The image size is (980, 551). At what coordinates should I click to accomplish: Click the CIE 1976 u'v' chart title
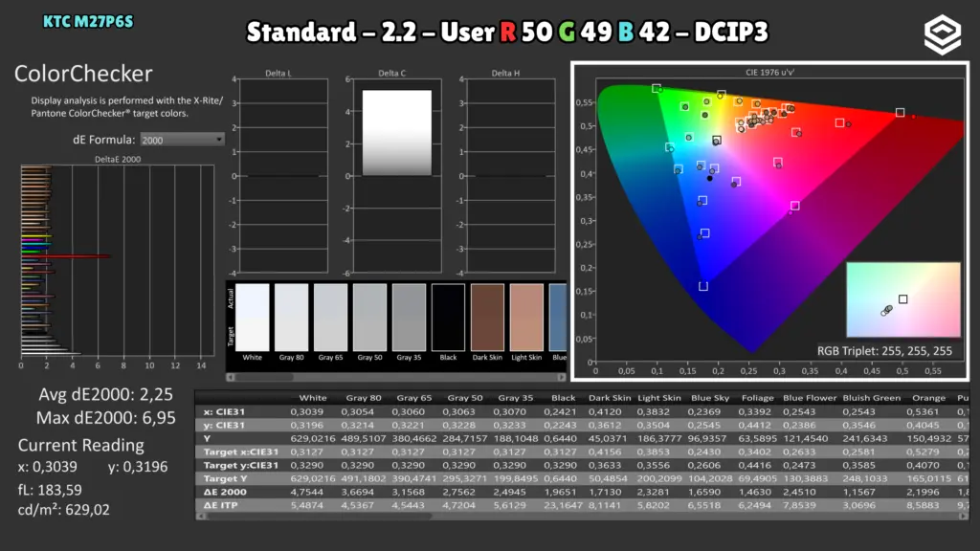[769, 73]
